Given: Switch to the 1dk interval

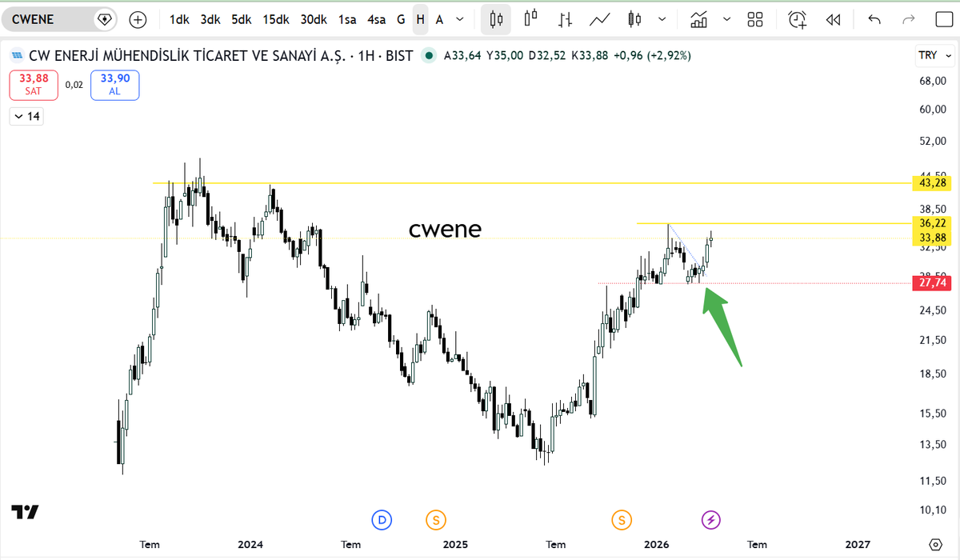Looking at the screenshot, I should [x=179, y=19].
